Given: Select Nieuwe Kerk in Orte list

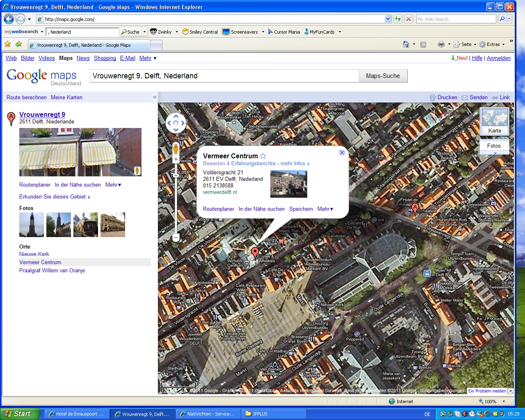Looking at the screenshot, I should (34, 254).
